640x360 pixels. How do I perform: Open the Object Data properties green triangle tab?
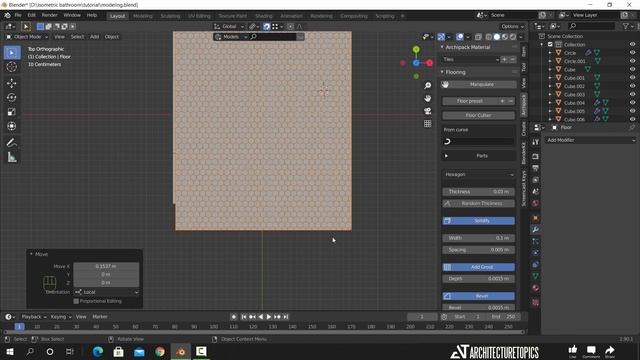click(536, 276)
